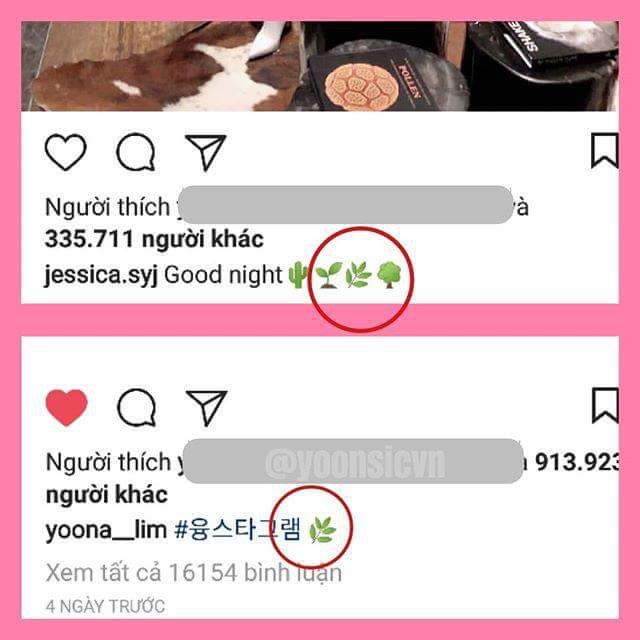Show the 335.711 người khác likes list
Viewport: 640px width, 640px height.
pos(154,239)
